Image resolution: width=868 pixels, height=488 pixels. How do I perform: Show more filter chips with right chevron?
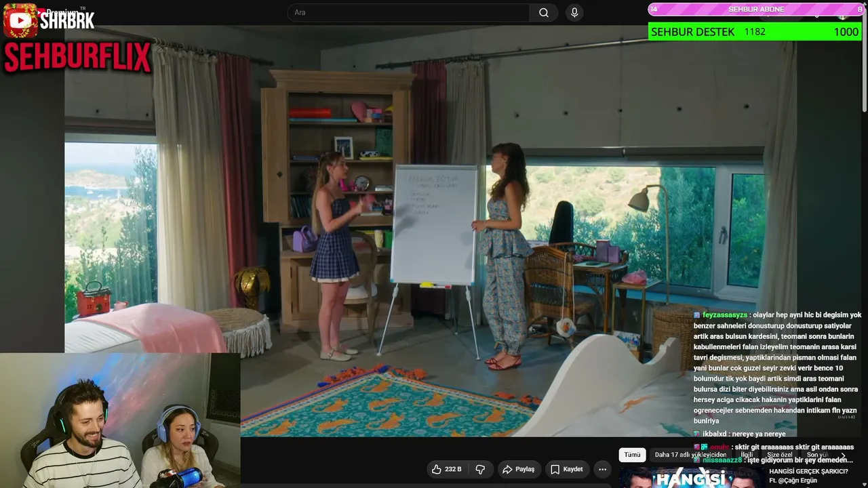point(844,455)
